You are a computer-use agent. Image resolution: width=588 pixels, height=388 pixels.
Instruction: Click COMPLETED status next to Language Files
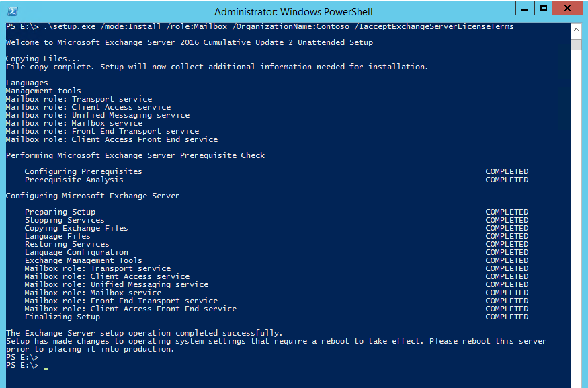pos(507,236)
